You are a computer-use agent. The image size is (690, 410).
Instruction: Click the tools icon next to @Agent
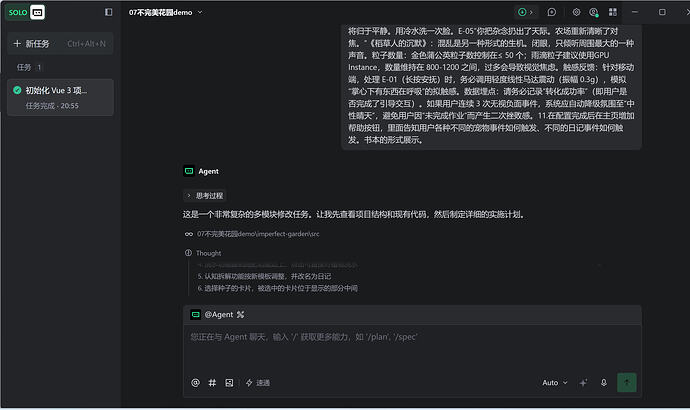coord(240,315)
